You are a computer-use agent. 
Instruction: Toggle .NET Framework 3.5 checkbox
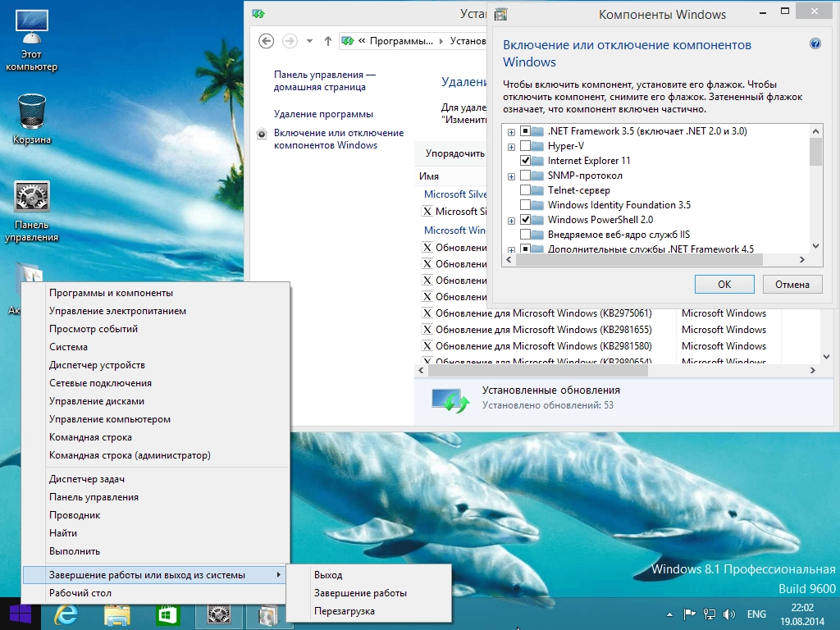[x=525, y=131]
